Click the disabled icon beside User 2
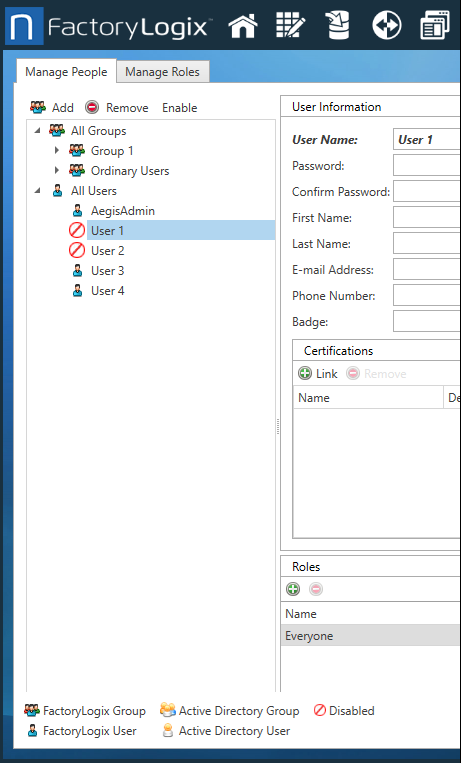 tap(77, 251)
